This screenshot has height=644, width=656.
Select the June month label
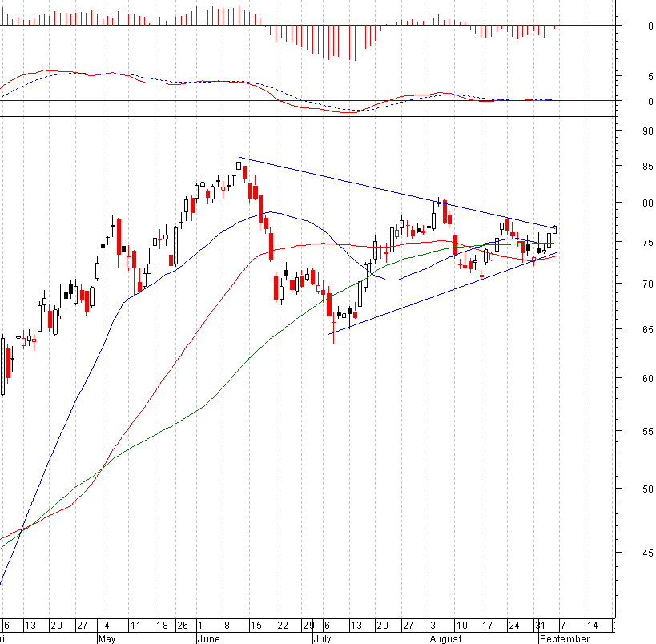[x=208, y=639]
